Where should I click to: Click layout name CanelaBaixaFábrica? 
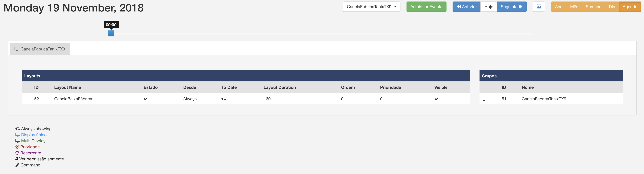coord(73,99)
